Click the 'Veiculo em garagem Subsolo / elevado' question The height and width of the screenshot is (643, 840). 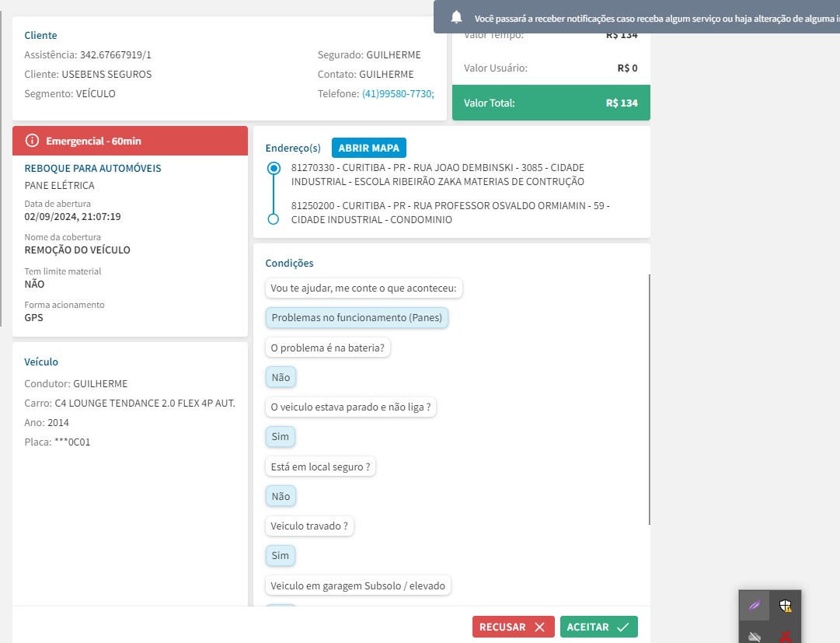click(x=358, y=585)
